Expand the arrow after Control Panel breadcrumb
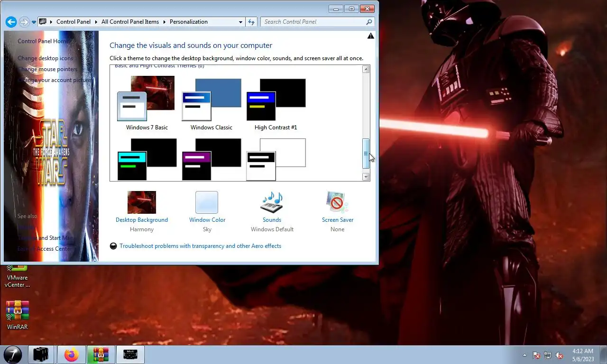 pos(96,22)
